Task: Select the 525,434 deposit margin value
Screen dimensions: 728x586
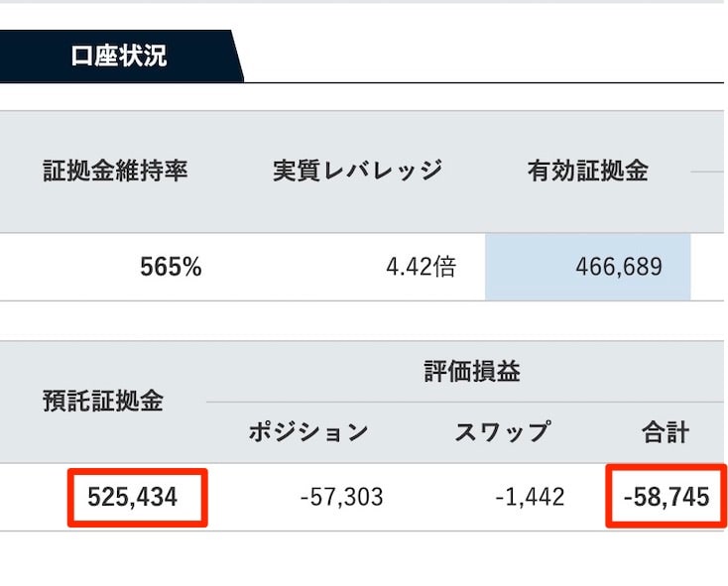Action: (x=132, y=497)
